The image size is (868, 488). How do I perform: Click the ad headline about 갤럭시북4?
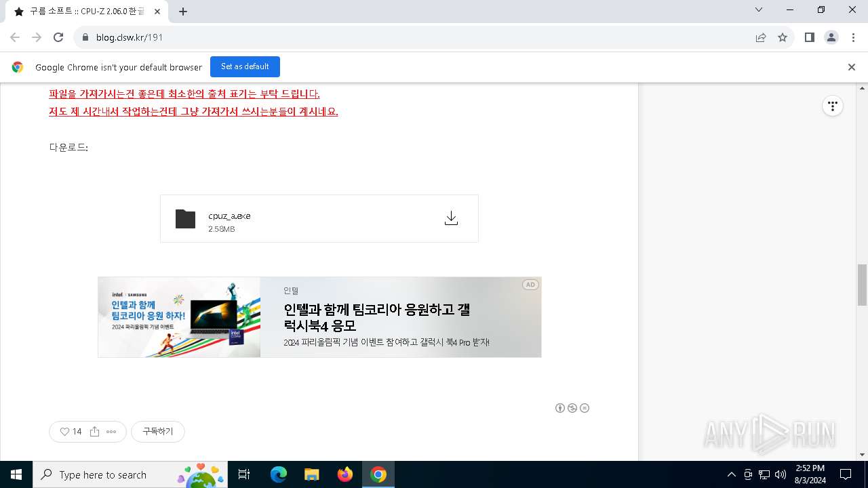(x=377, y=317)
